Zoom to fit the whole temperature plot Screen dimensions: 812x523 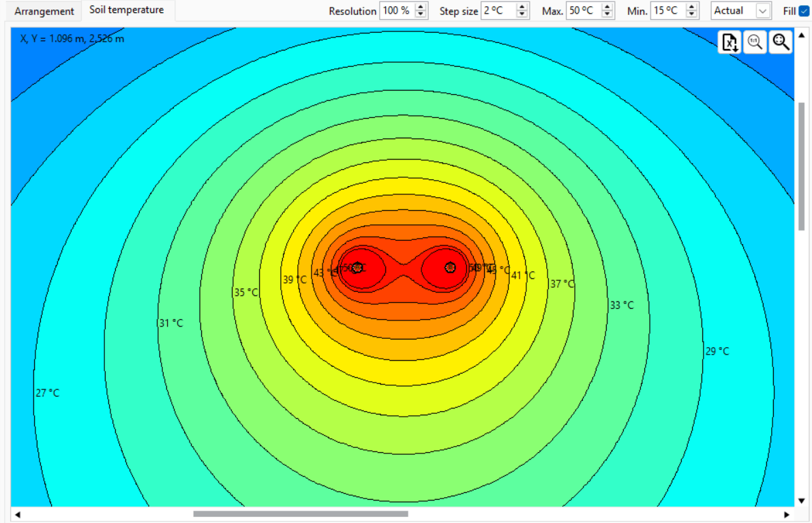pyautogui.click(x=780, y=42)
